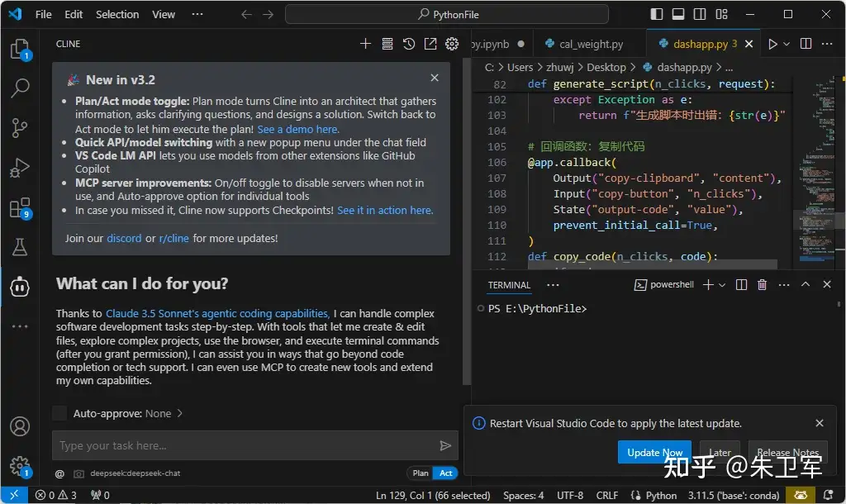Switch Cline to Plan mode
The image size is (846, 504).
pyautogui.click(x=421, y=473)
